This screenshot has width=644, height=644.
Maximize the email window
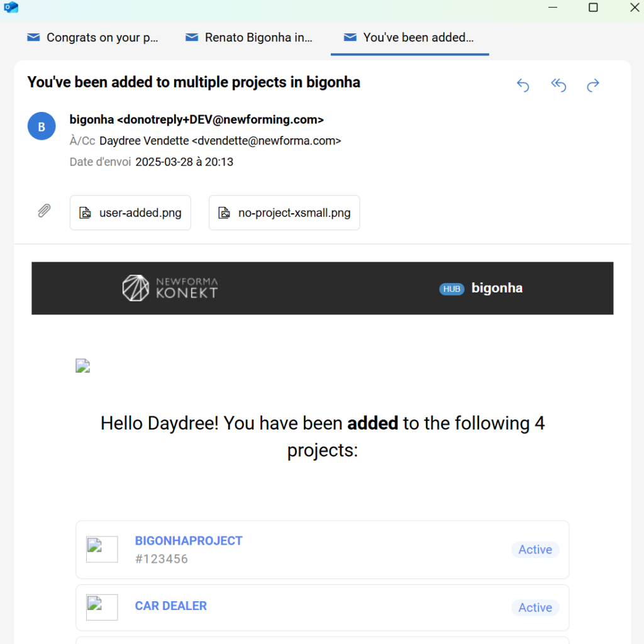click(x=593, y=8)
